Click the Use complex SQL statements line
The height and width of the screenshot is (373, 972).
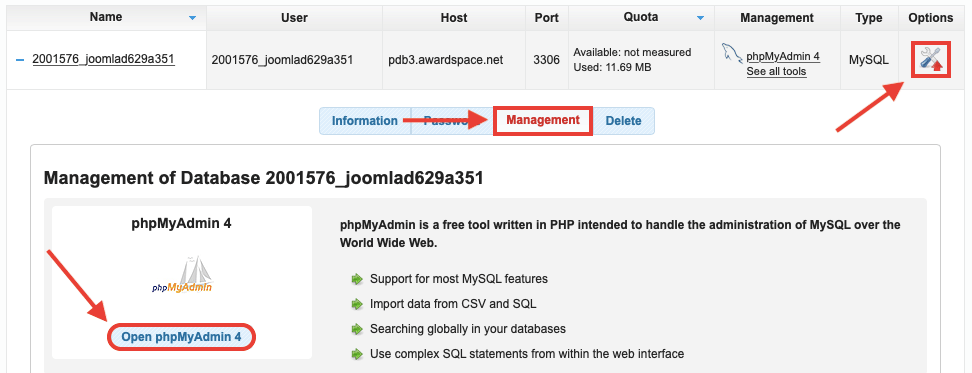[527, 354]
